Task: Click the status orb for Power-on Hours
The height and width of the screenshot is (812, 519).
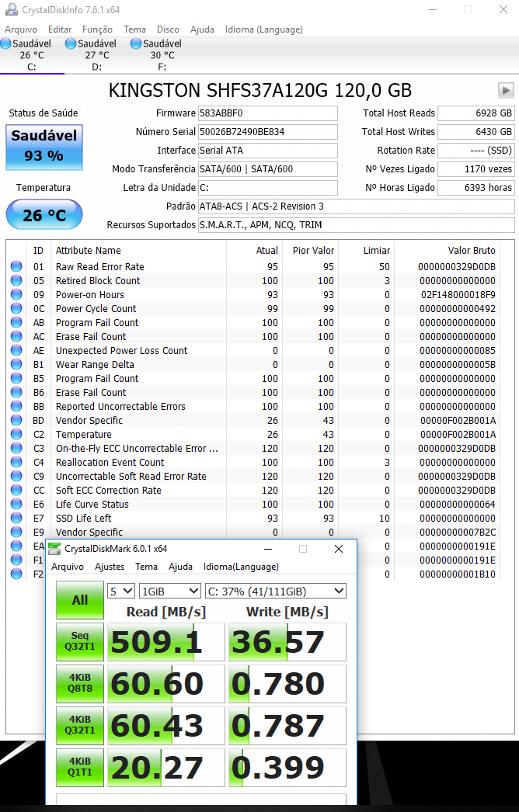Action: 16,295
